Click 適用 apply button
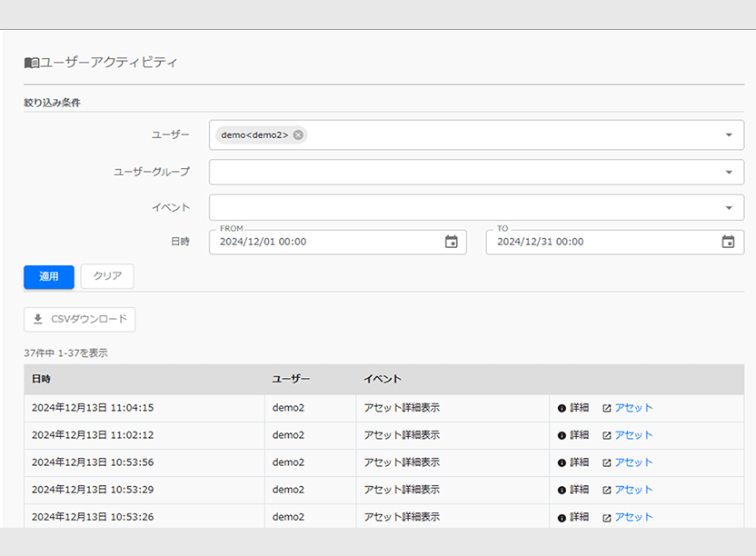This screenshot has width=756, height=556. 49,277
